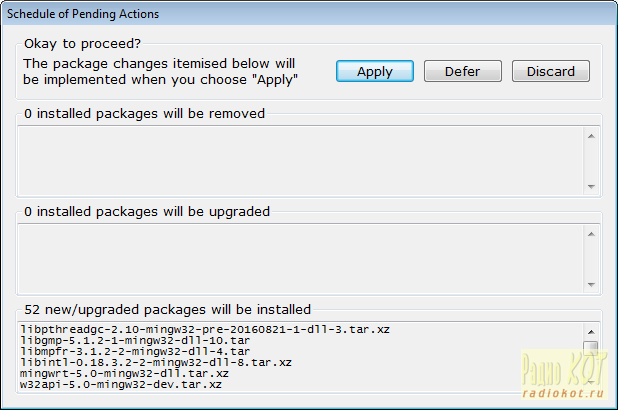Click the 'Okay to proceed?' label
The image size is (618, 410).
(82, 43)
